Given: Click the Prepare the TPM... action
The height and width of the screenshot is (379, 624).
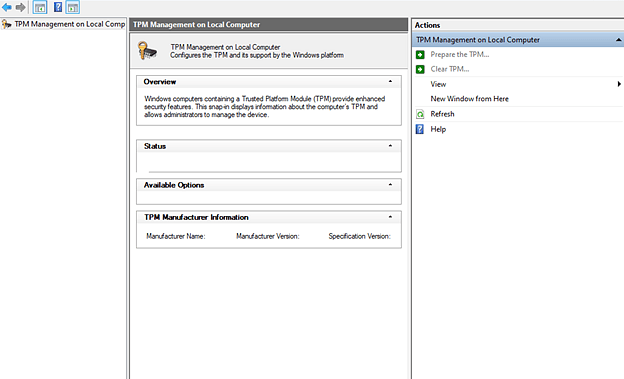Looking at the screenshot, I should [460, 55].
